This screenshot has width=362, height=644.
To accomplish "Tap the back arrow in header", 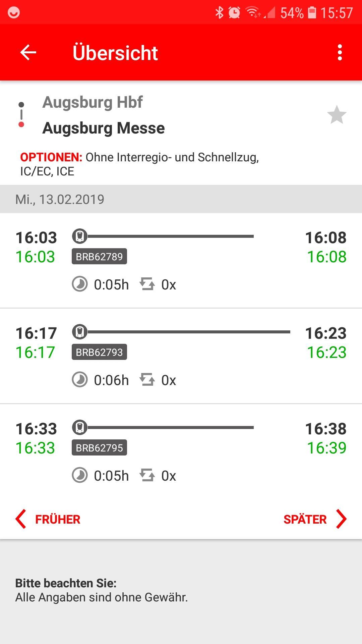I will [28, 53].
